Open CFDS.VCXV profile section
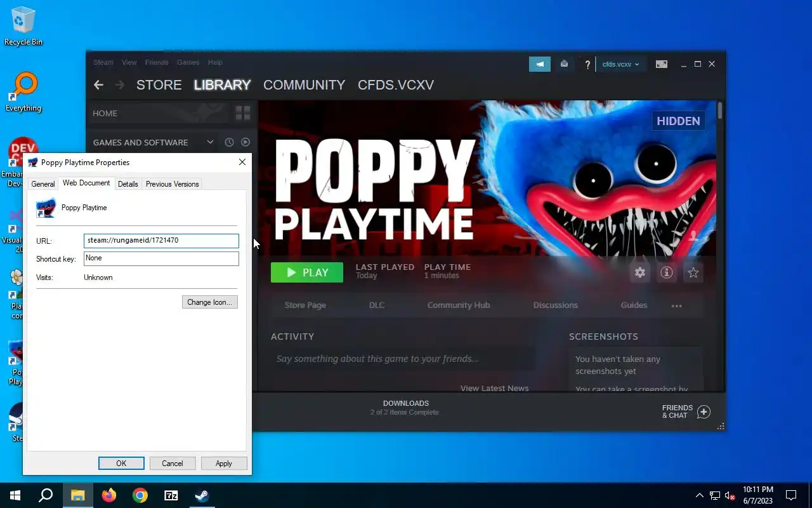This screenshot has height=508, width=812. [x=396, y=84]
